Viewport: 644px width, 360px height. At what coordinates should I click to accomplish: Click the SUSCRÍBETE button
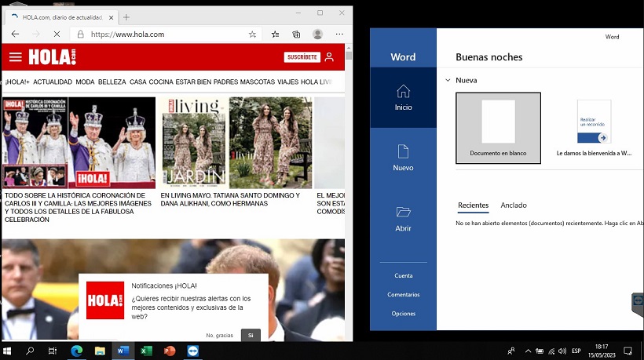[x=302, y=57]
